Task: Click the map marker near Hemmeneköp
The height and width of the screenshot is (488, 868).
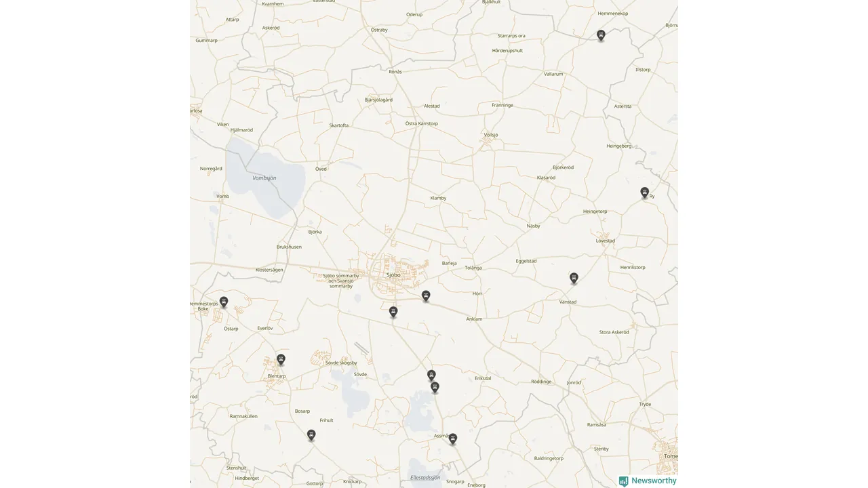Action: [x=601, y=35]
